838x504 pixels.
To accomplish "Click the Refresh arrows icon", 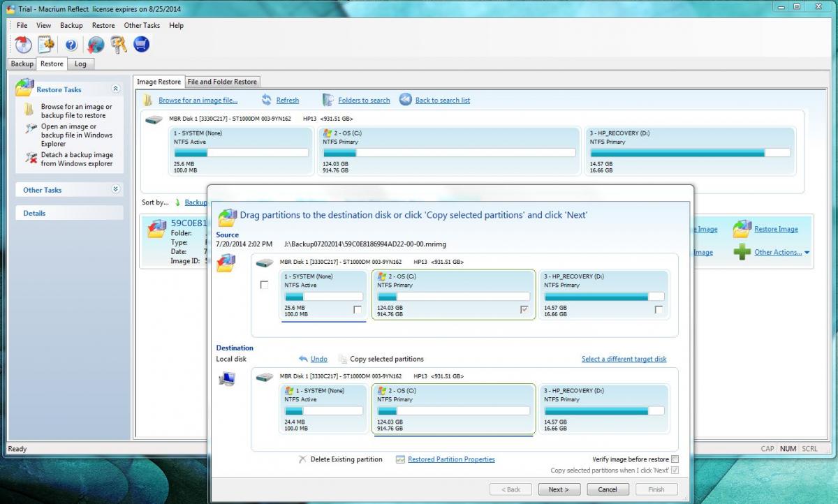I will coord(267,100).
